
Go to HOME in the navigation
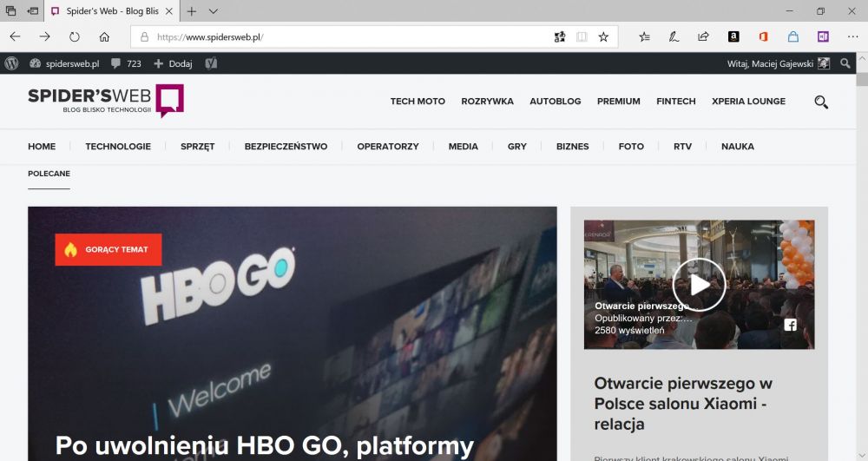click(42, 146)
